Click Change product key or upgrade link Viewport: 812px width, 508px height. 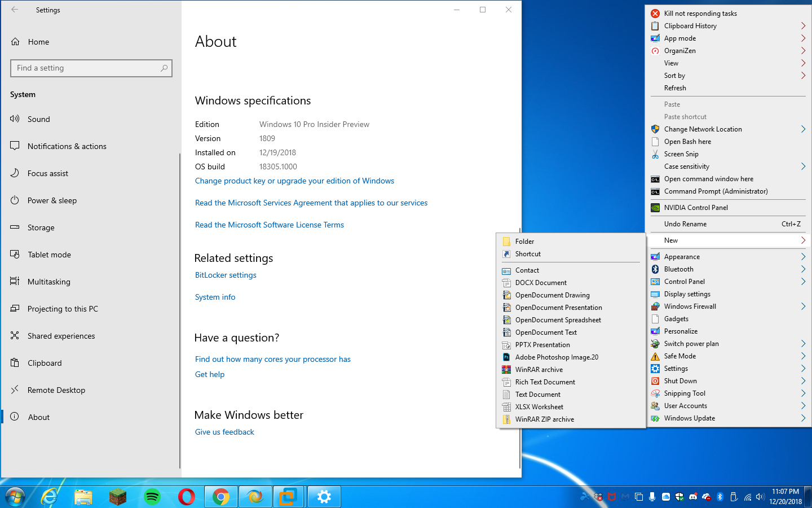click(x=294, y=181)
